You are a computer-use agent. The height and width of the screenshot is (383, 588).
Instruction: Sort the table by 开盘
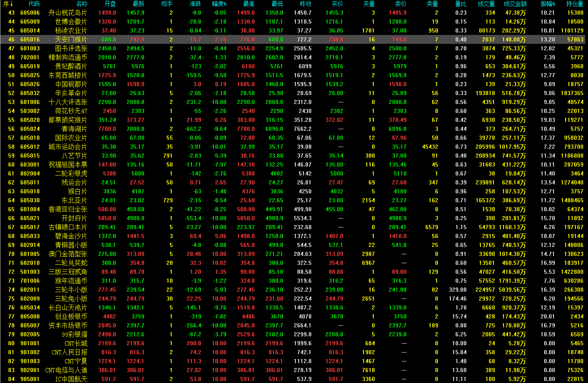tap(110, 4)
